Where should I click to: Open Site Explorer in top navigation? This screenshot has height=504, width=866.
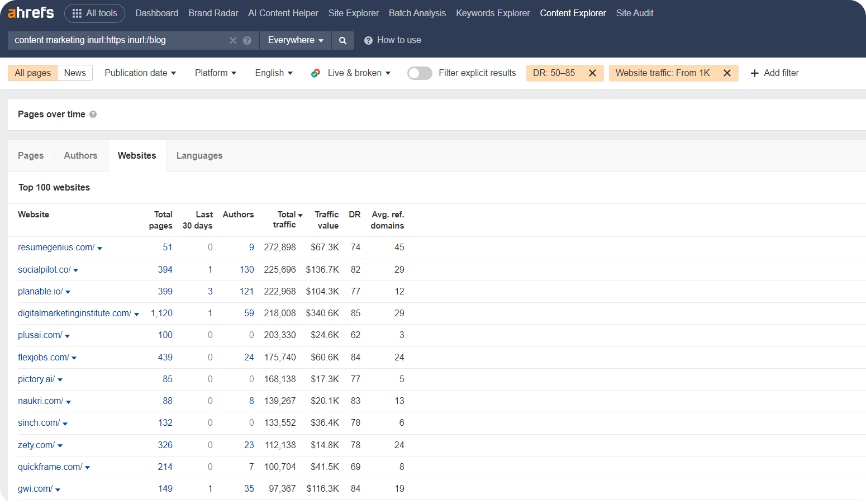(354, 13)
